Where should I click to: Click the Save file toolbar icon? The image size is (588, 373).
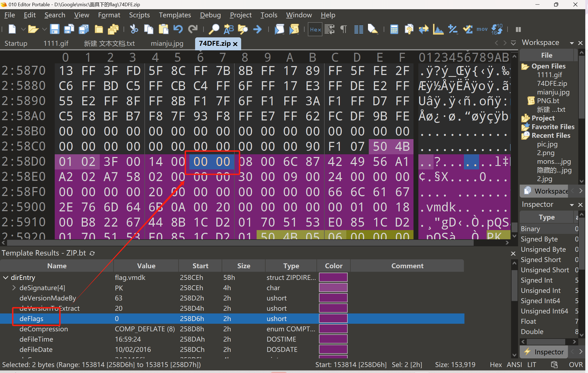click(54, 29)
